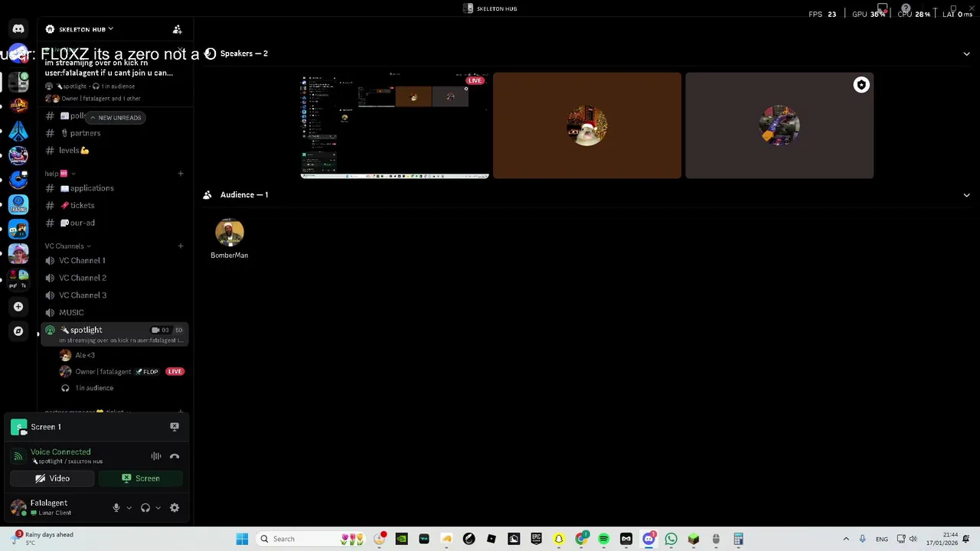Jump to NEW UNREADS
The height and width of the screenshot is (551, 980).
click(115, 118)
